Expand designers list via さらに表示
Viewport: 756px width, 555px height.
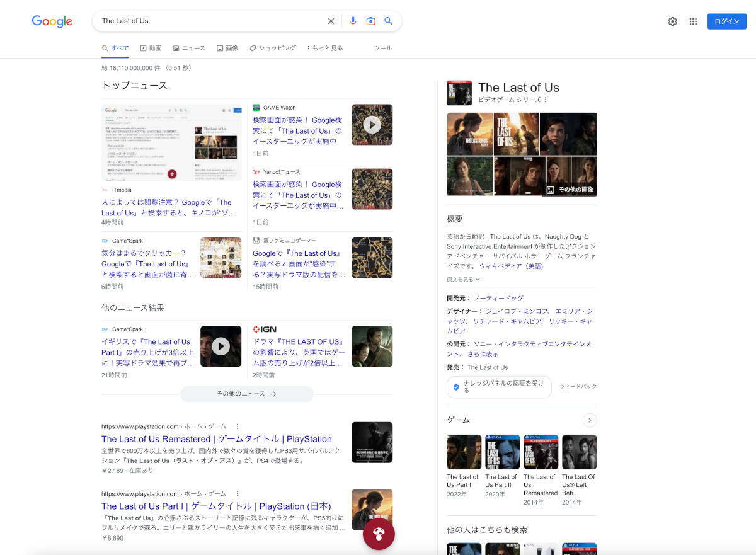coord(483,354)
